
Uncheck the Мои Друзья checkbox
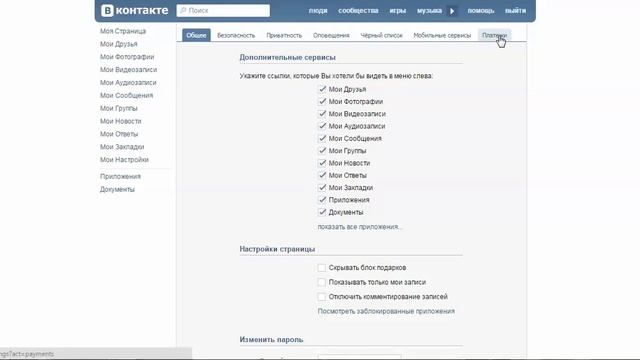[322, 89]
